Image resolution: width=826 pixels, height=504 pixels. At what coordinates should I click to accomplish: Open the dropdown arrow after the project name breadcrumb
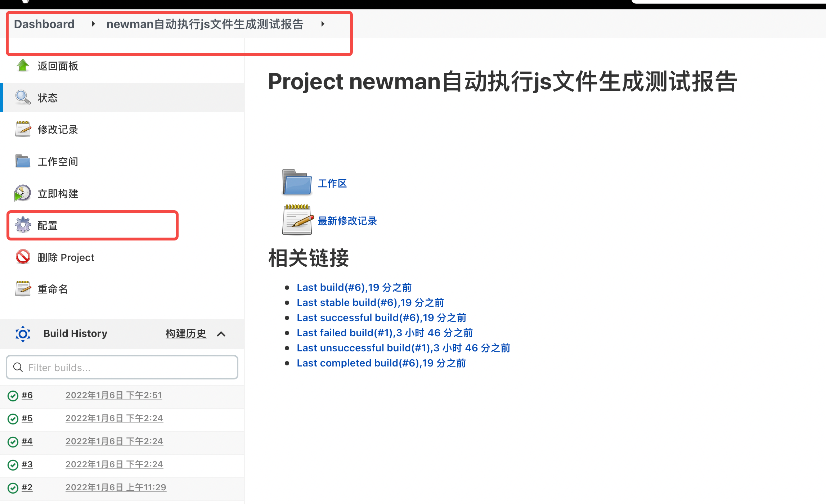(323, 24)
